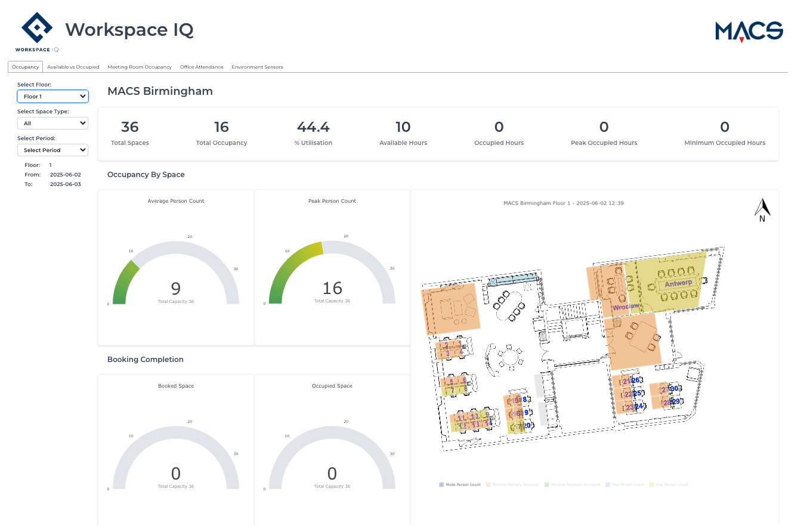This screenshot has height=532, width=801.
Task: Open the Meeting Room Occupancy tab
Action: [140, 67]
